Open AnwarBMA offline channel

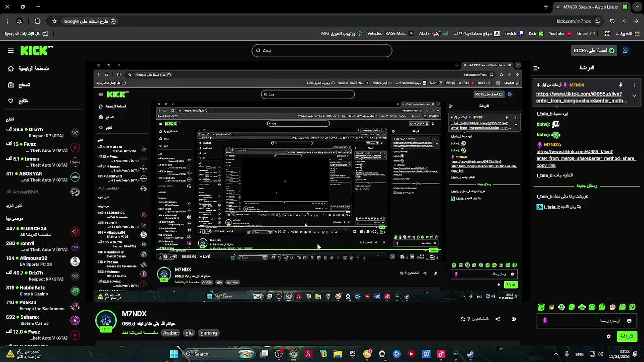43,192
